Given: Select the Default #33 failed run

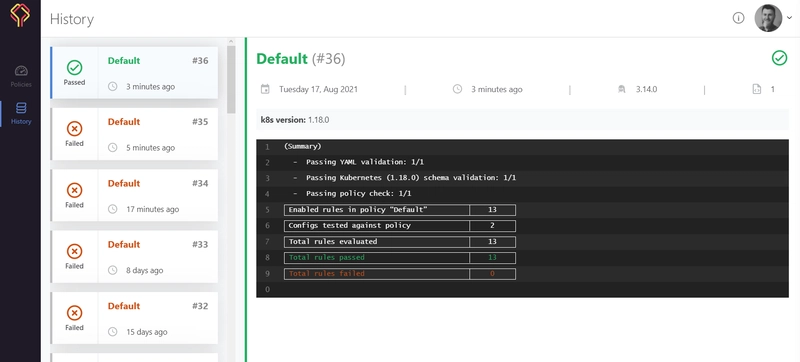Looking at the screenshot, I should [x=135, y=257].
